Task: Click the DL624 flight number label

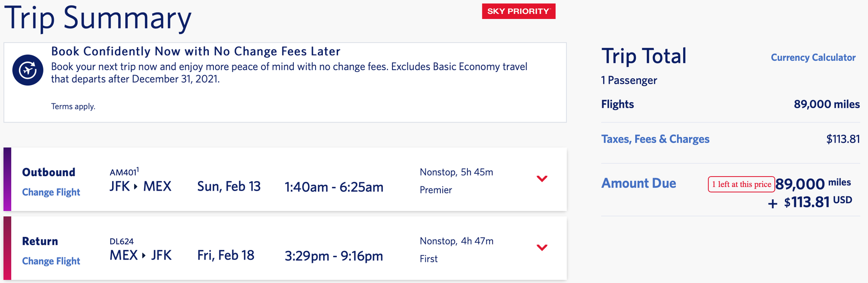Action: pos(123,241)
